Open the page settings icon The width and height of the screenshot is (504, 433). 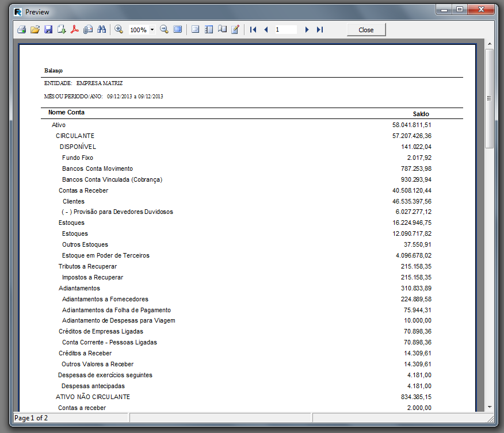point(222,29)
